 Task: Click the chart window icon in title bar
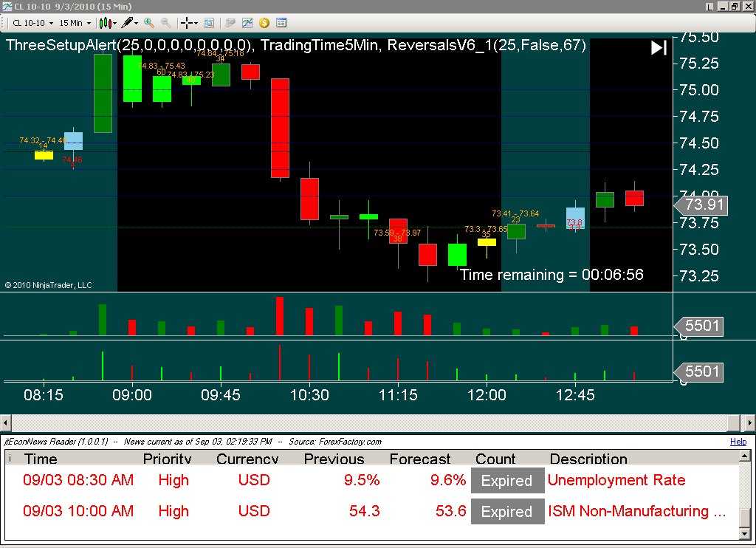(x=7, y=6)
